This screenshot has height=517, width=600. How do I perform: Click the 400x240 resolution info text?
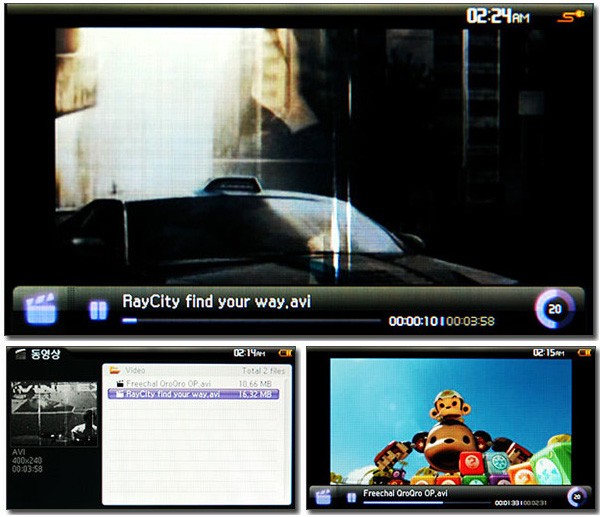(27, 460)
